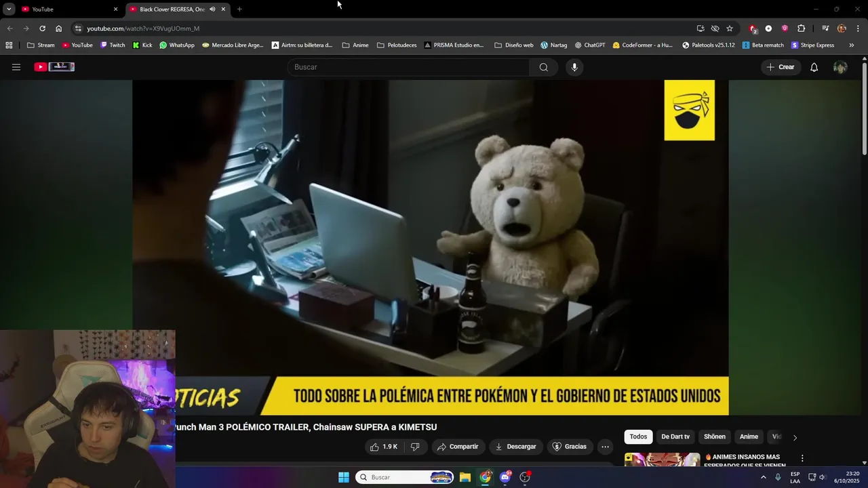The width and height of the screenshot is (868, 488).
Task: Open the Anime bookmarks folder
Action: (x=355, y=45)
